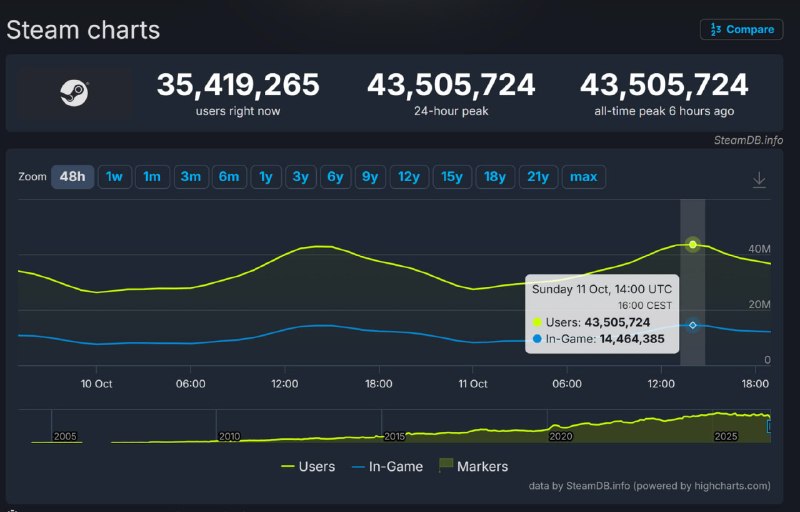
Task: Select the 6m zoom range
Action: tap(229, 177)
